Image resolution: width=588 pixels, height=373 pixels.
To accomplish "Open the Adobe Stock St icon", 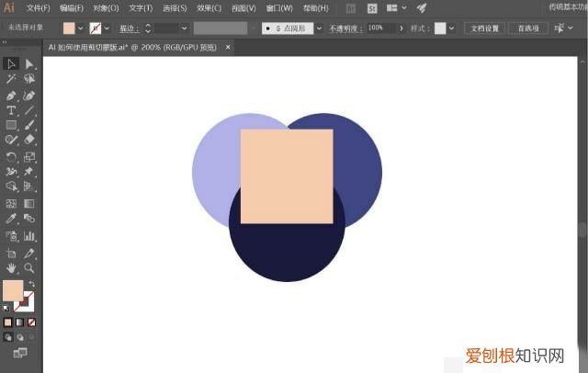I will click(372, 8).
